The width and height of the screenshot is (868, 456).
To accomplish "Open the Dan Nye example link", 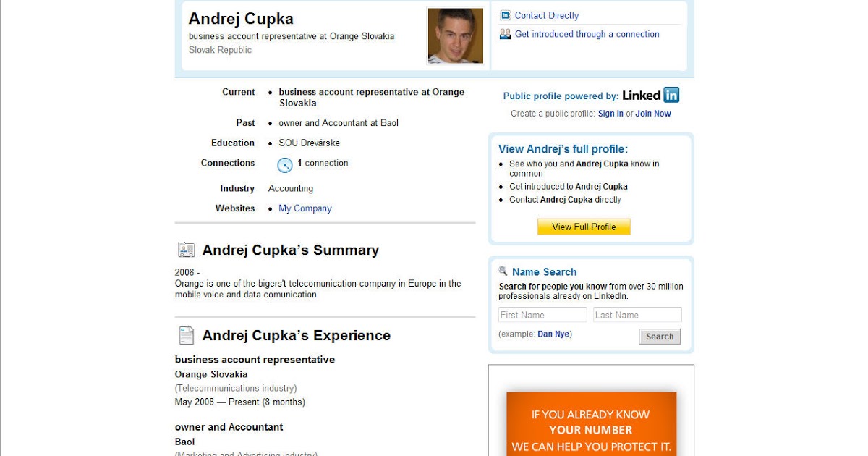I will (553, 334).
